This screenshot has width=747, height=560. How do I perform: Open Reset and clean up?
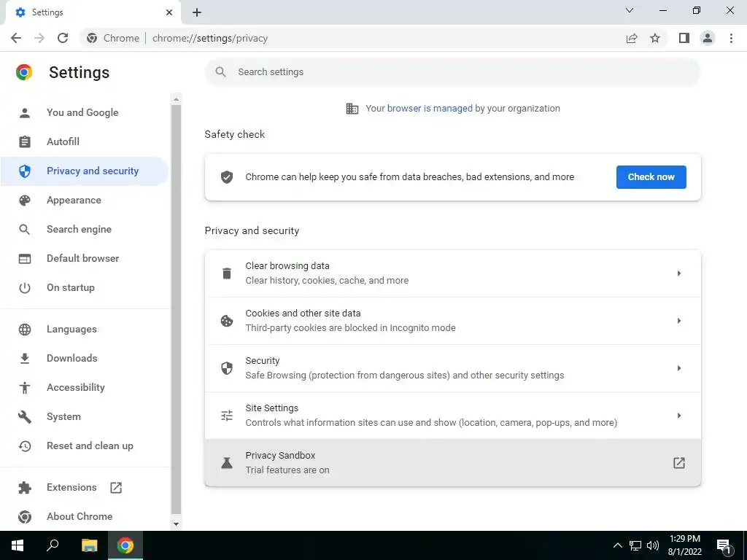[x=85, y=446]
